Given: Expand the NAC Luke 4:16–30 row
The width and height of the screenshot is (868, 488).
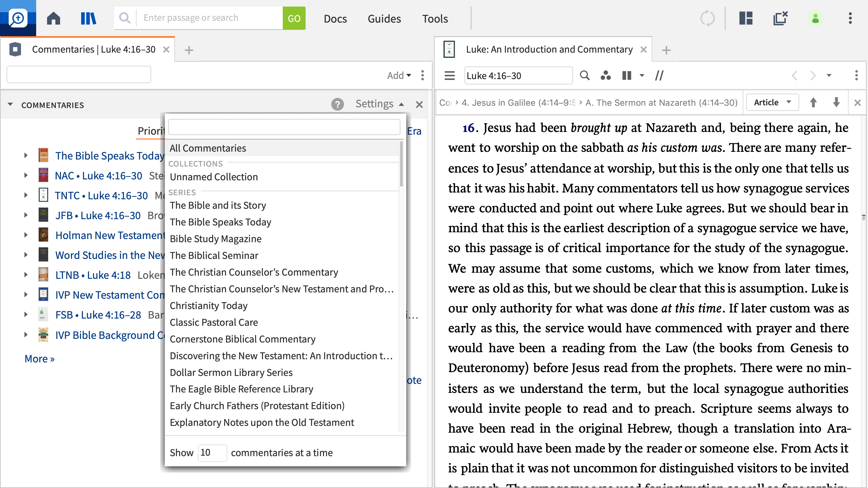Looking at the screenshot, I should click(26, 176).
